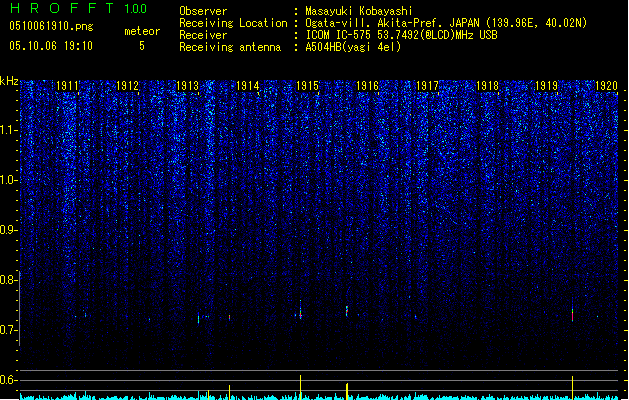Click the Receiver label
629x400 pixels.
click(x=203, y=35)
